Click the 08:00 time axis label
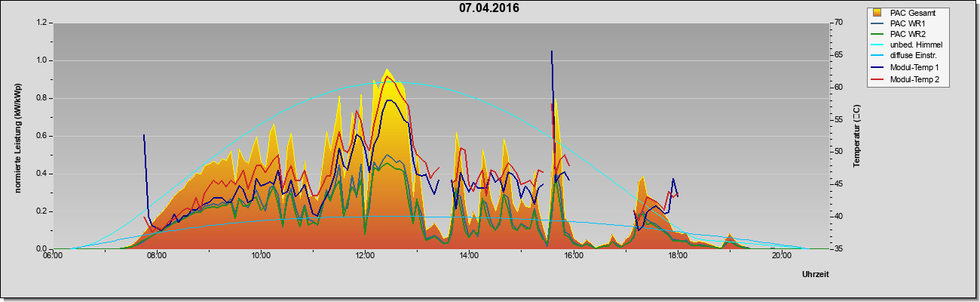Viewport: 980px width, 302px height. [x=156, y=257]
